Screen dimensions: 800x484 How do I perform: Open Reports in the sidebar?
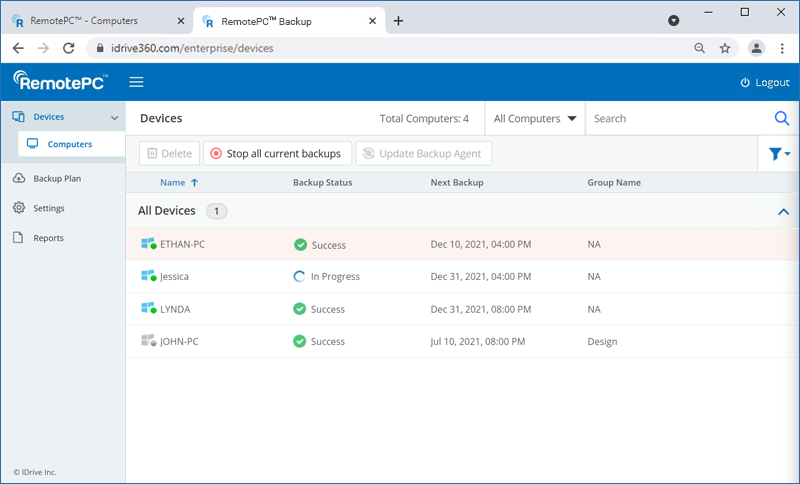(x=48, y=238)
